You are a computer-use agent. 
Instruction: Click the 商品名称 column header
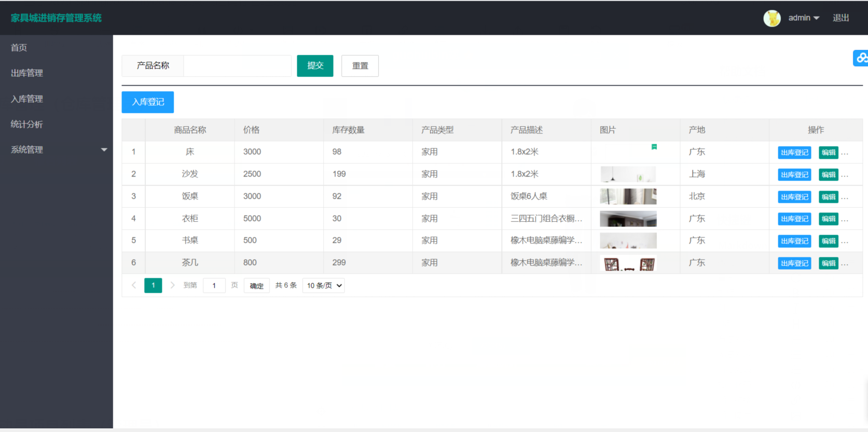(x=190, y=130)
